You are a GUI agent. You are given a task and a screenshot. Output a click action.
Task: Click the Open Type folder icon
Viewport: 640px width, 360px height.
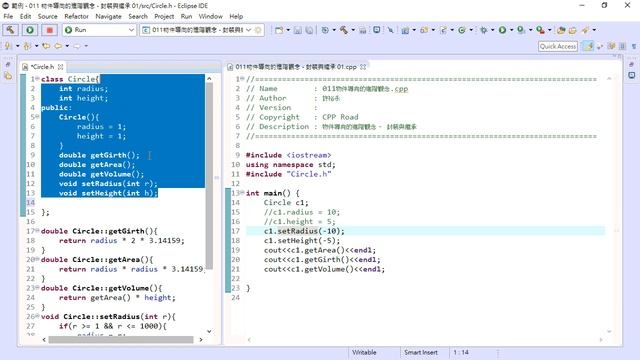click(561, 30)
